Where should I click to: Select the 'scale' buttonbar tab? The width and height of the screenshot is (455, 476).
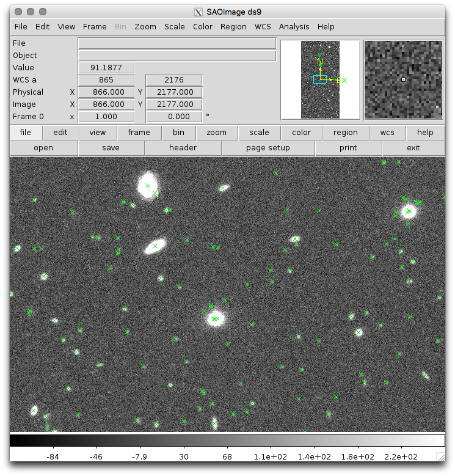click(x=260, y=133)
